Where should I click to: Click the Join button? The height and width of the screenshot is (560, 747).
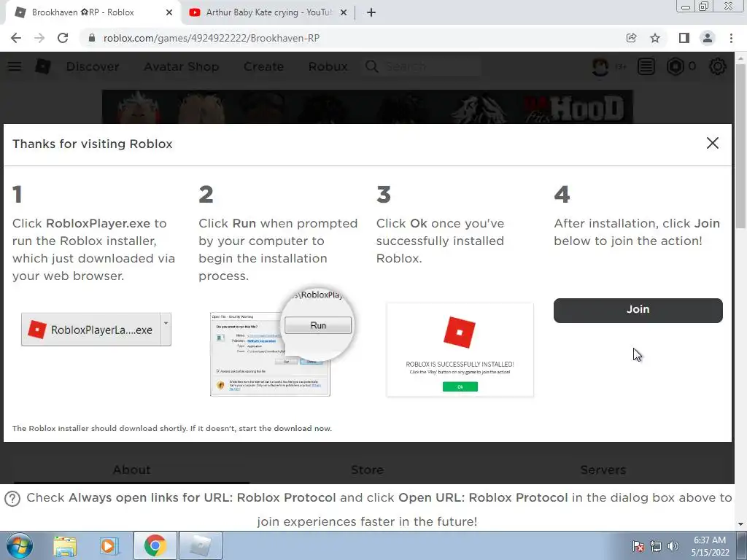click(x=638, y=310)
